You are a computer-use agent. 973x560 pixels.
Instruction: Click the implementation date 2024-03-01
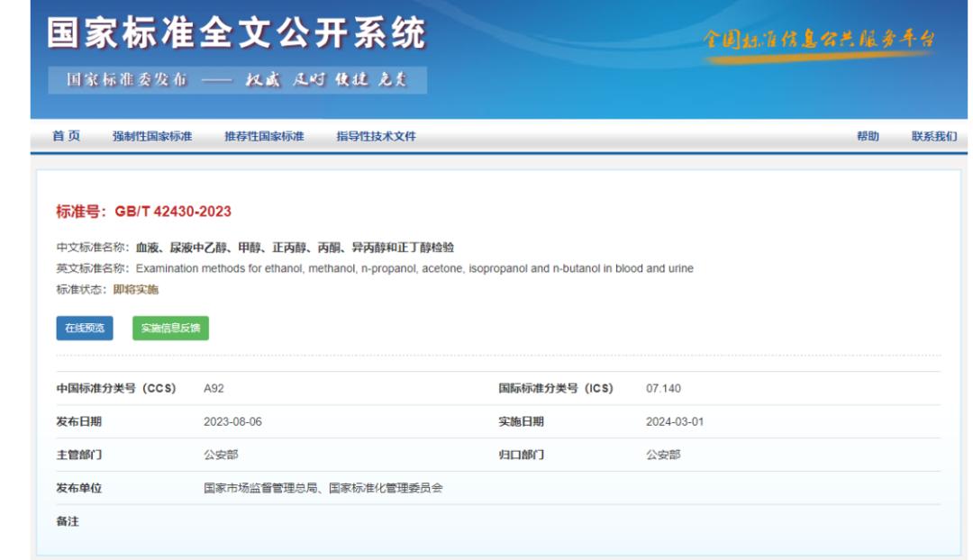pyautogui.click(x=675, y=422)
